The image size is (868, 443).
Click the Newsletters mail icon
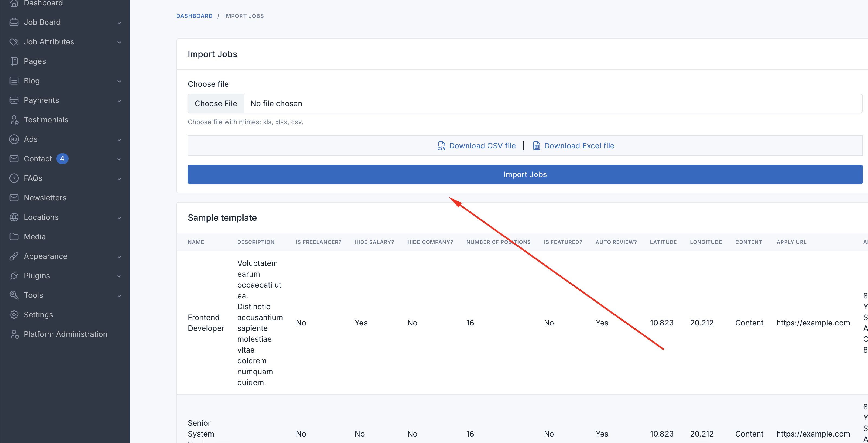[x=14, y=198]
